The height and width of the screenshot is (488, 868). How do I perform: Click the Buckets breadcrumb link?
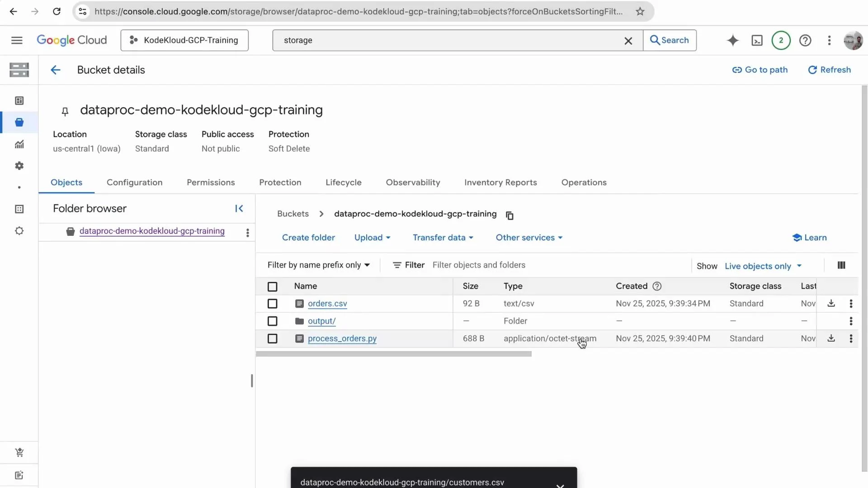tap(293, 214)
